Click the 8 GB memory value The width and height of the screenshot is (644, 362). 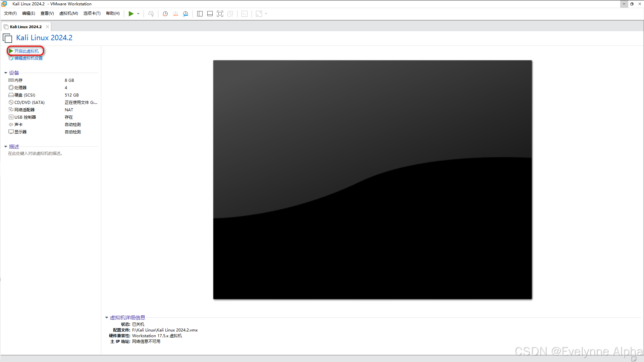(x=69, y=80)
